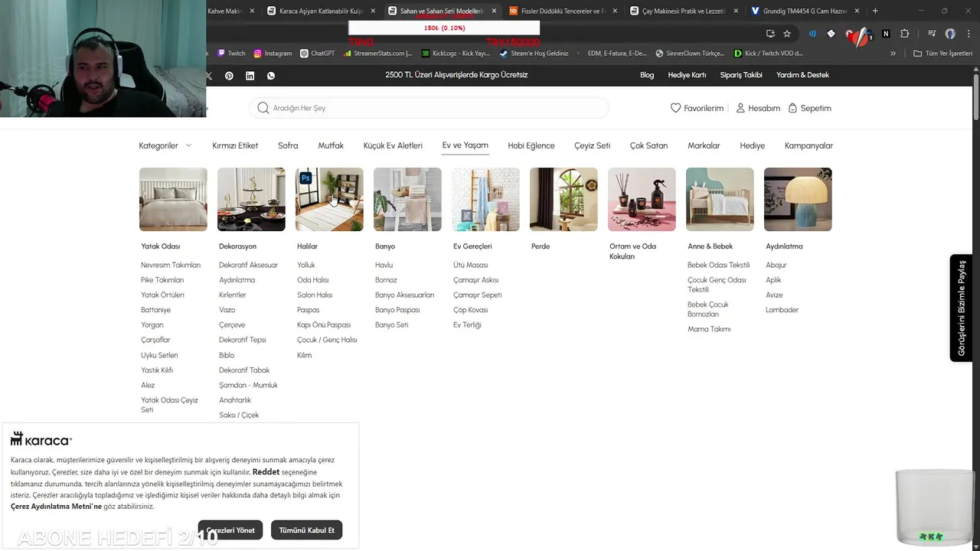980x551 pixels.
Task: Close the Sahan ve Sahan Seti tab
Action: pos(494,11)
